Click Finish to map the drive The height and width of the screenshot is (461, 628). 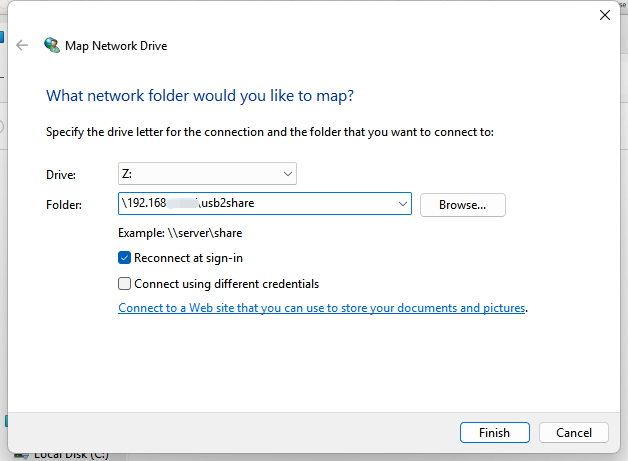[x=494, y=433]
